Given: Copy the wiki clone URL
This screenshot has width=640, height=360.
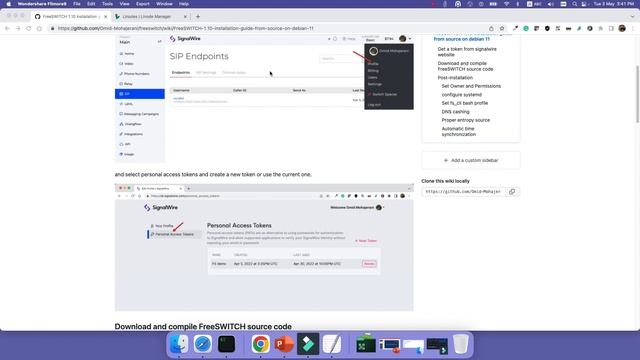Looking at the screenshot, I should [x=512, y=192].
